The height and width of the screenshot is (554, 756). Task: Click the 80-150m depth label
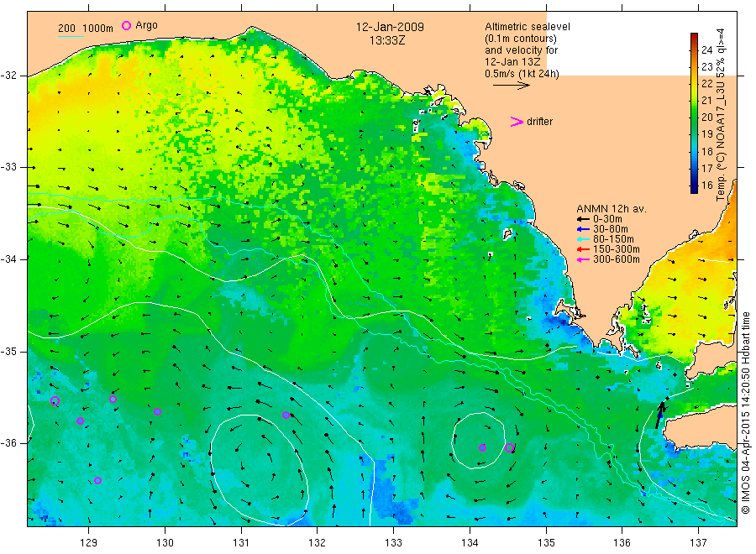[x=613, y=239]
